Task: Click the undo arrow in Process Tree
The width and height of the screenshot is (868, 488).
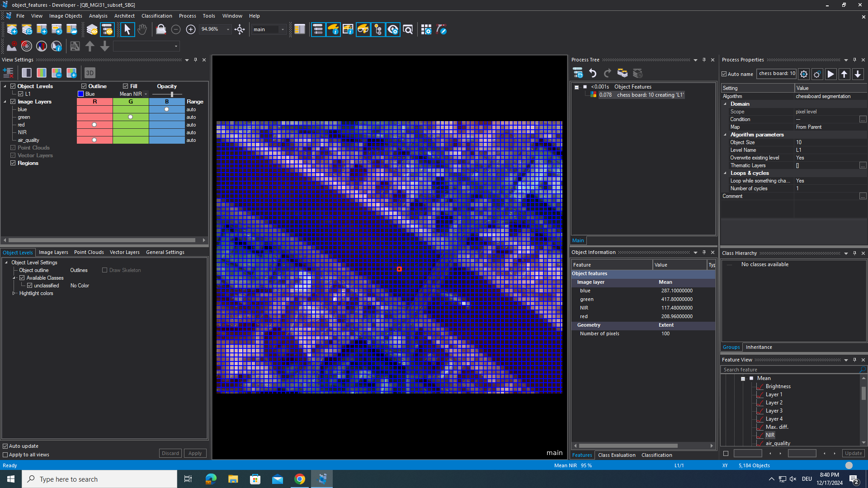Action: coord(593,73)
